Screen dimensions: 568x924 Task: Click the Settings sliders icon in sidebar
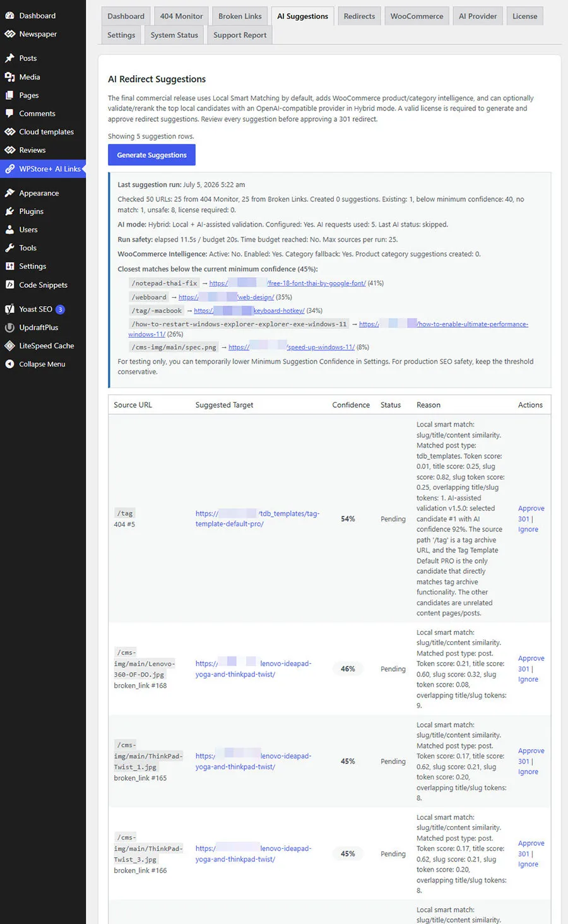tap(9, 266)
